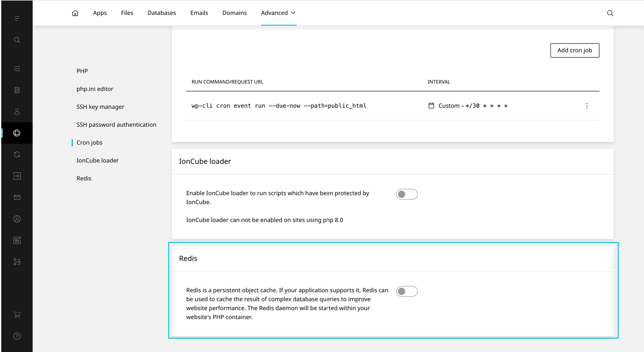Click the globe icon in sidebar
The width and height of the screenshot is (644, 352).
pos(17,133)
